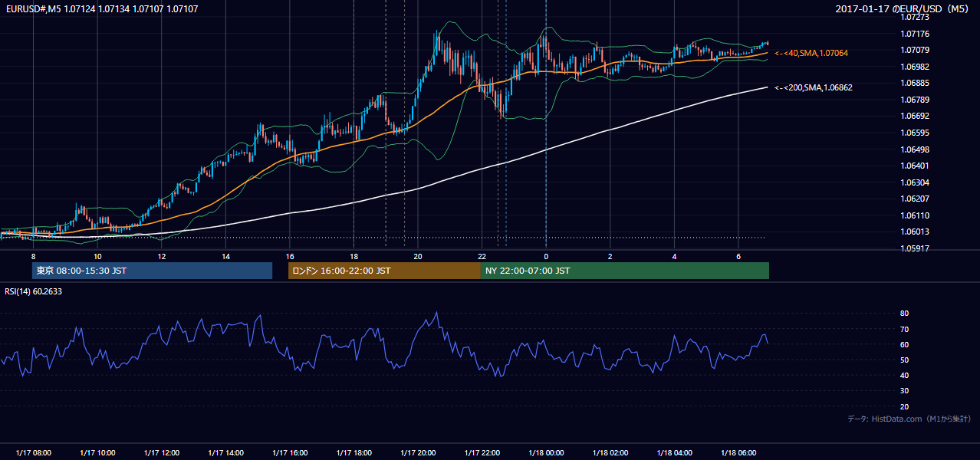Click RSI scale level 70
Screen dimensions: 980x460
[904, 329]
